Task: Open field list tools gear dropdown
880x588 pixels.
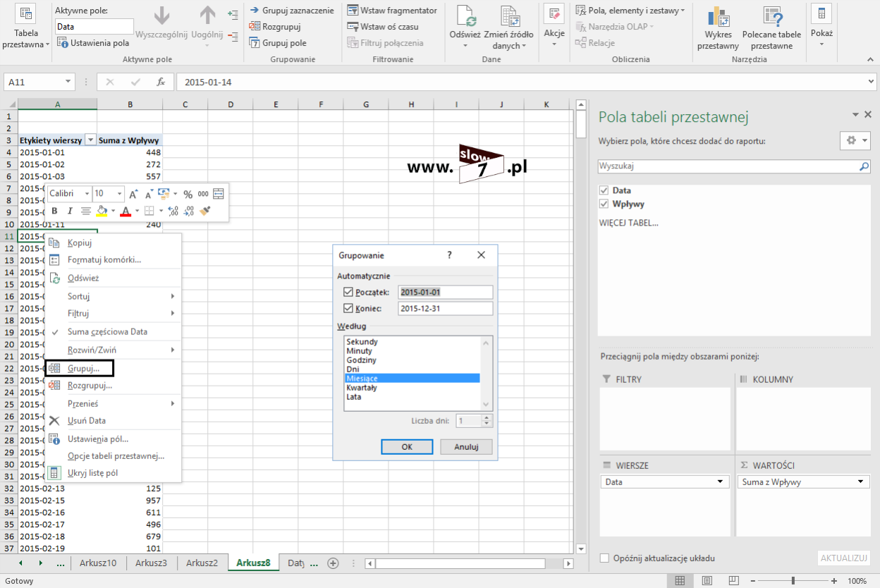Action: click(x=855, y=140)
